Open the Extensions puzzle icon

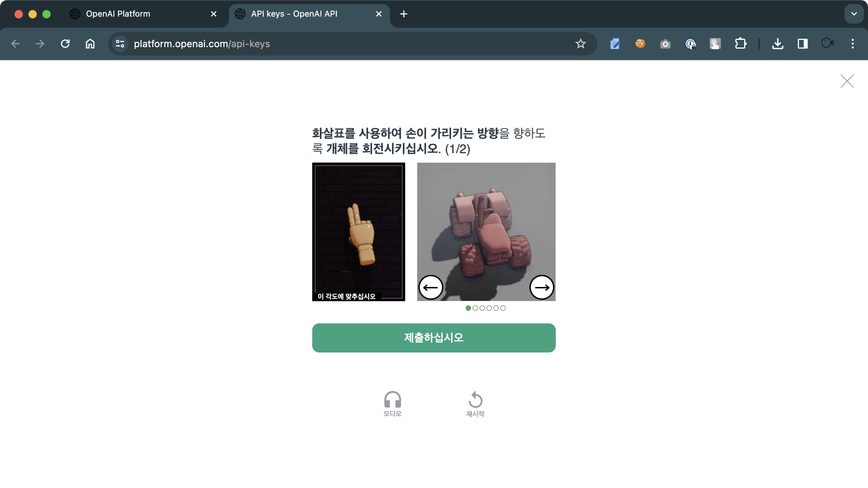(740, 44)
